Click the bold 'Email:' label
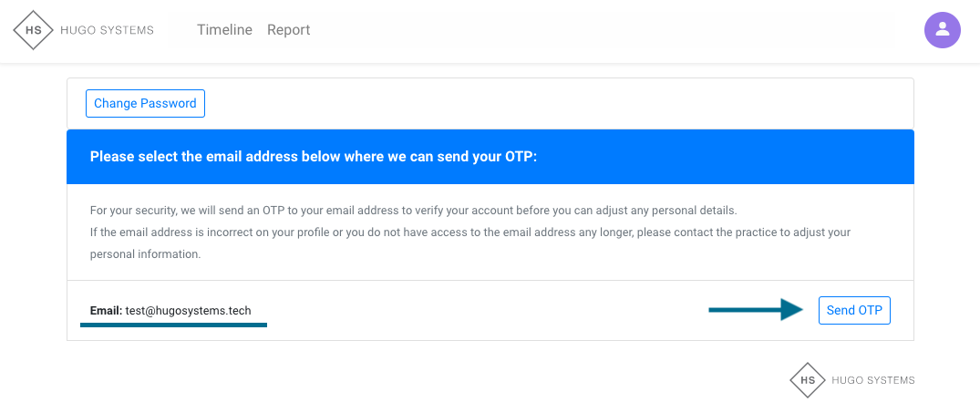The image size is (980, 413). 106,311
